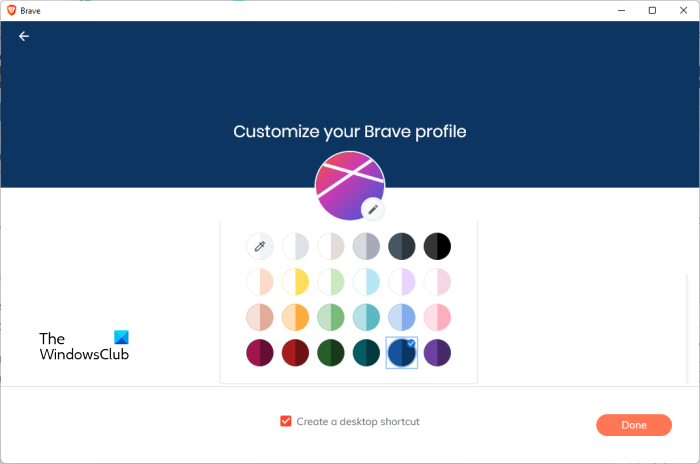Select the dark teal theme swatch
The image size is (700, 464).
click(366, 353)
